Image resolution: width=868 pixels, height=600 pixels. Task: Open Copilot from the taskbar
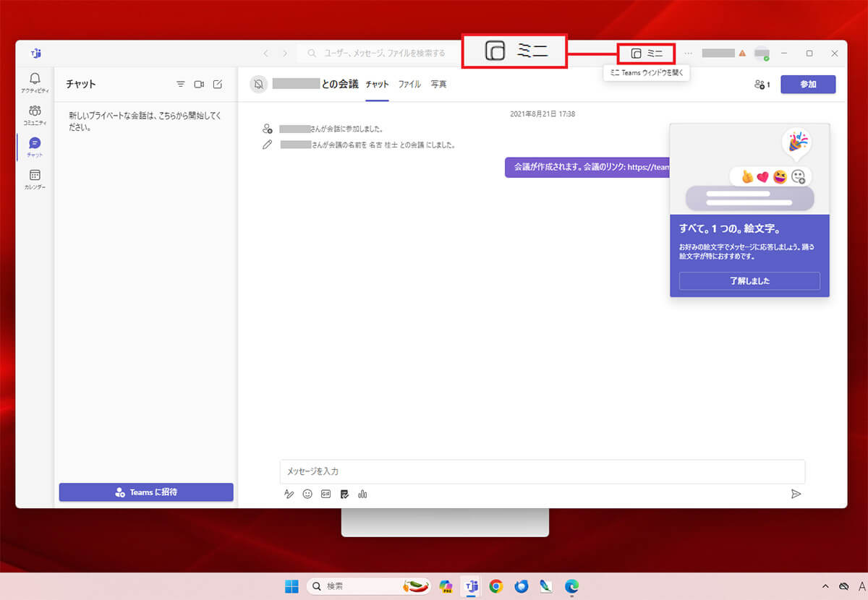click(x=446, y=586)
